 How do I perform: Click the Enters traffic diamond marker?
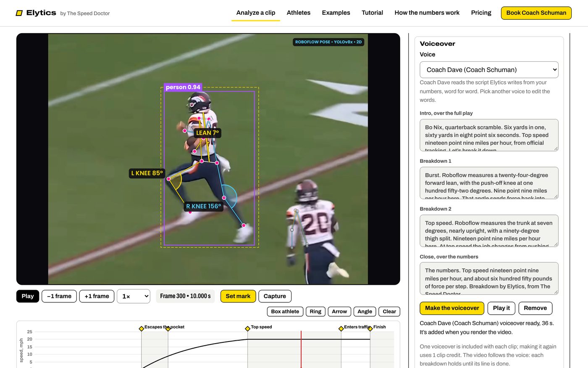click(x=341, y=328)
